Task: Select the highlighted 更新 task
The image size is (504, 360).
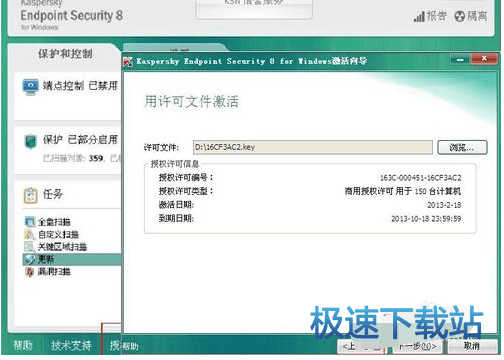Action: [x=72, y=259]
